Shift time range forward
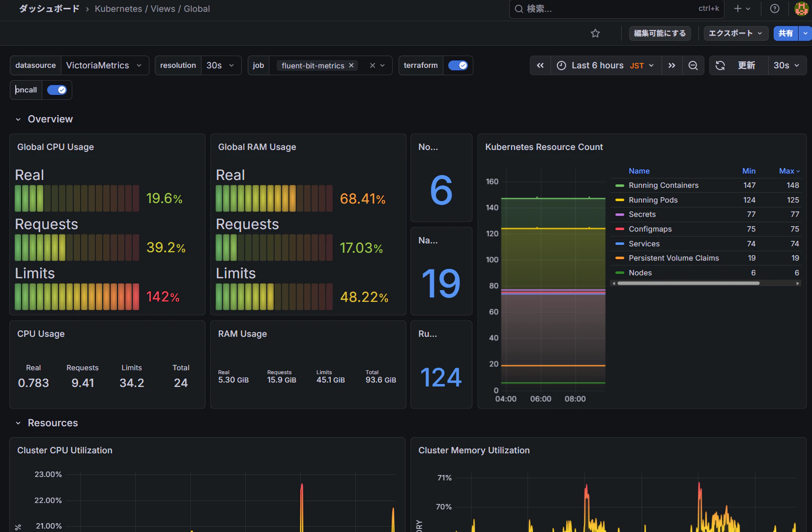Image resolution: width=812 pixels, height=532 pixels. point(671,65)
